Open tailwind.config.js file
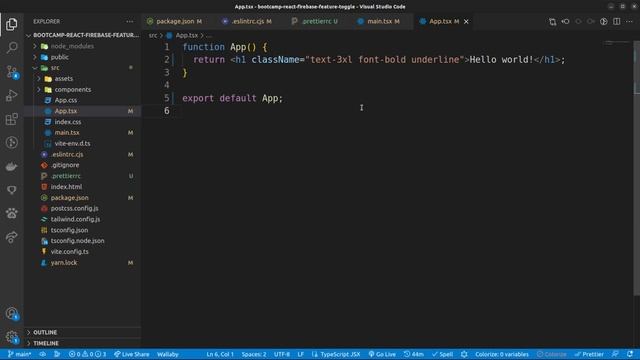640x360 pixels. 75,219
